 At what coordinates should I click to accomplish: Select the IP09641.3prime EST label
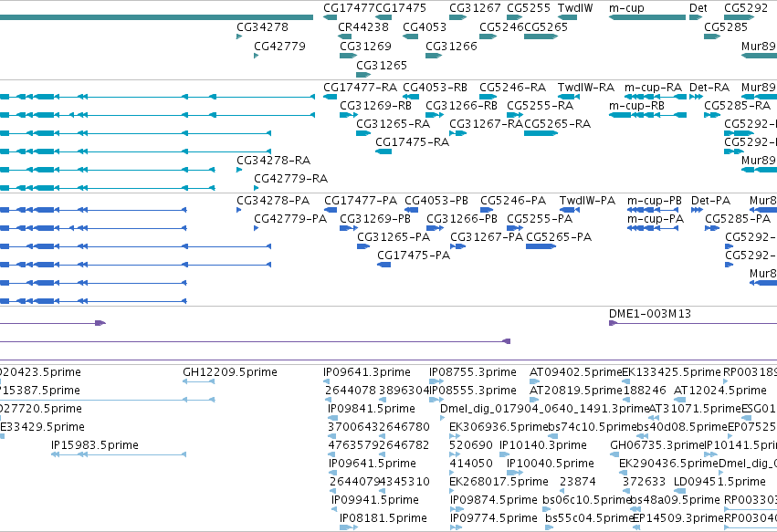[367, 372]
